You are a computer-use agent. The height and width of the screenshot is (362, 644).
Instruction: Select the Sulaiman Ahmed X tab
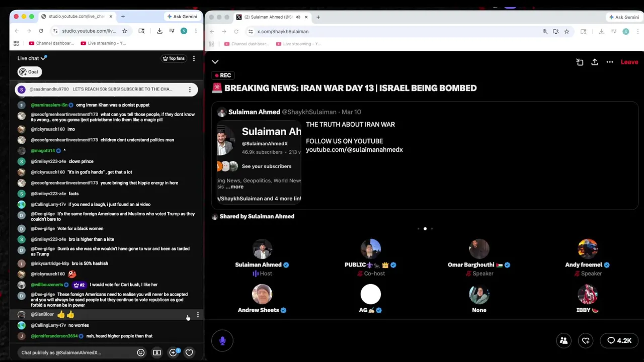pyautogui.click(x=273, y=17)
